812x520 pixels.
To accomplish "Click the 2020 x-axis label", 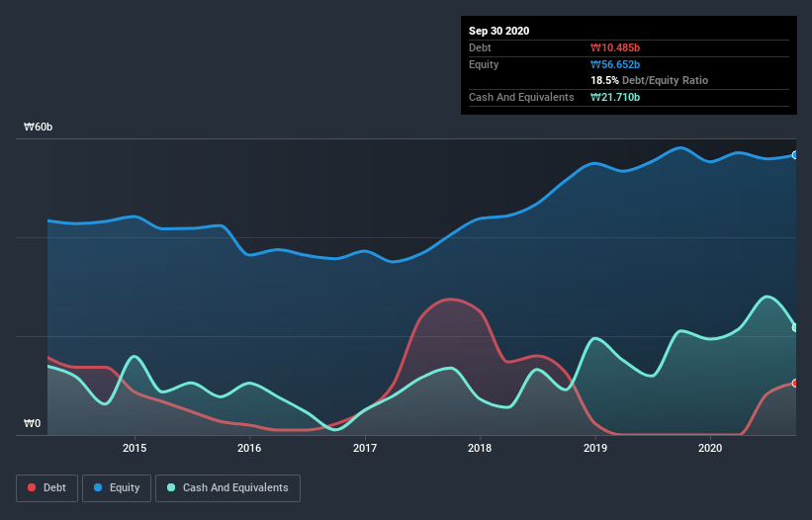I will click(710, 448).
